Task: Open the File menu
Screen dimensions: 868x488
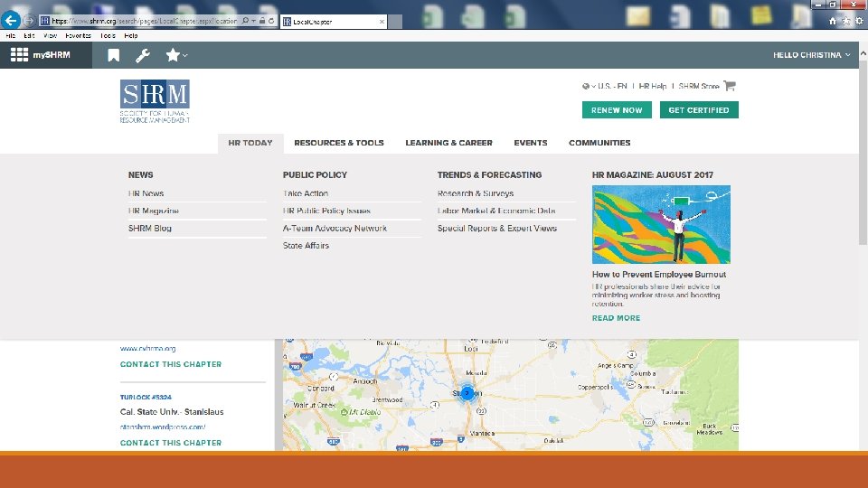Action: coord(11,35)
